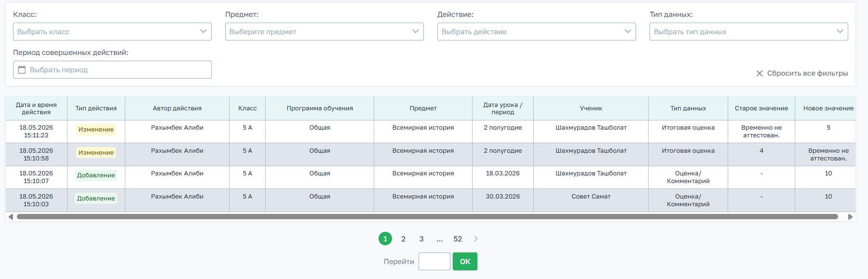The height and width of the screenshot is (279, 868).
Task: Click the Изменение badge in 15:11:23 row
Action: (x=96, y=130)
